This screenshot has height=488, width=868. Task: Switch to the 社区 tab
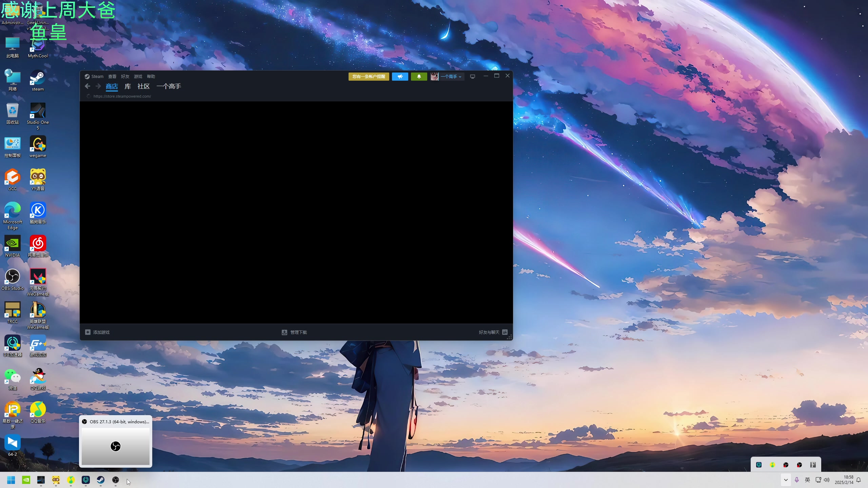pos(143,86)
